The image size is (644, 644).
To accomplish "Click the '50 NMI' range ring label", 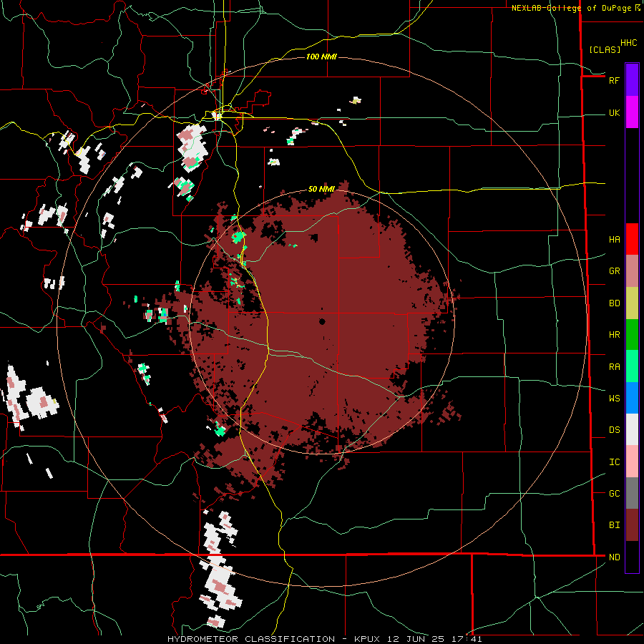I will (x=321, y=189).
